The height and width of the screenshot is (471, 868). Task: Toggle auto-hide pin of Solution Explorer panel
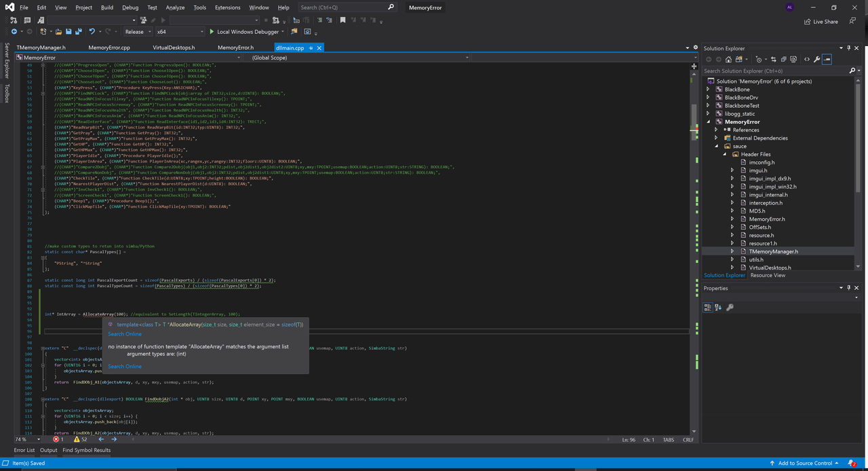pos(849,48)
